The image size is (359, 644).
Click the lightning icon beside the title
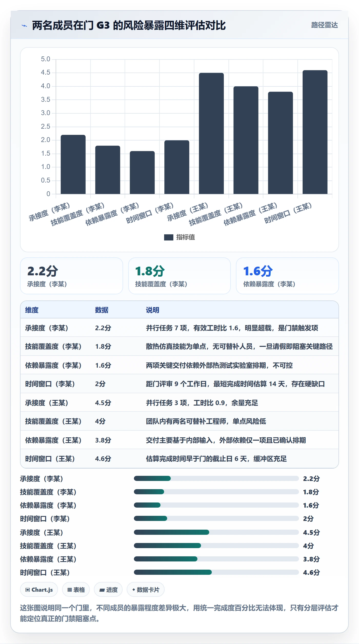[x=24, y=26]
